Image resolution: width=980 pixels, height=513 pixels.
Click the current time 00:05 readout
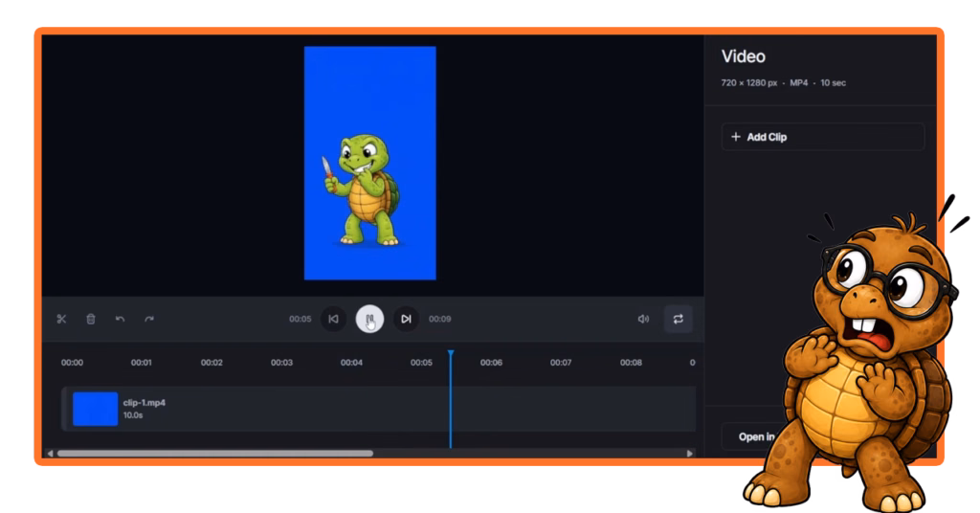300,319
